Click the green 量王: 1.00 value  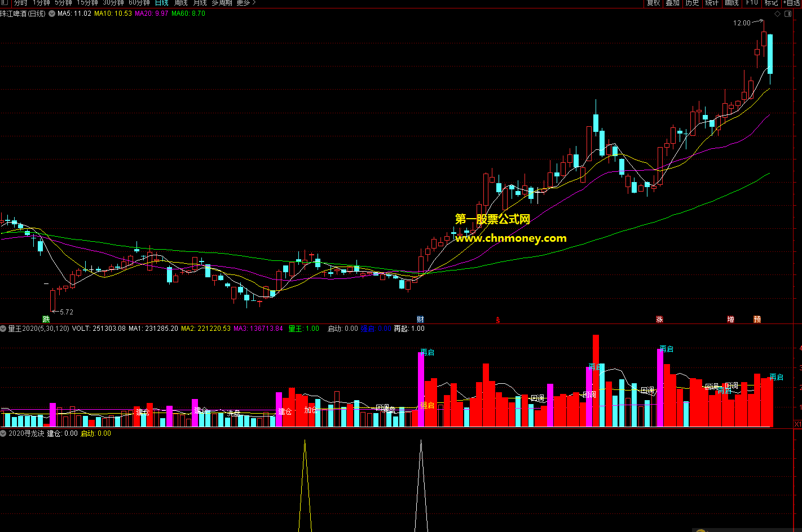303,329
